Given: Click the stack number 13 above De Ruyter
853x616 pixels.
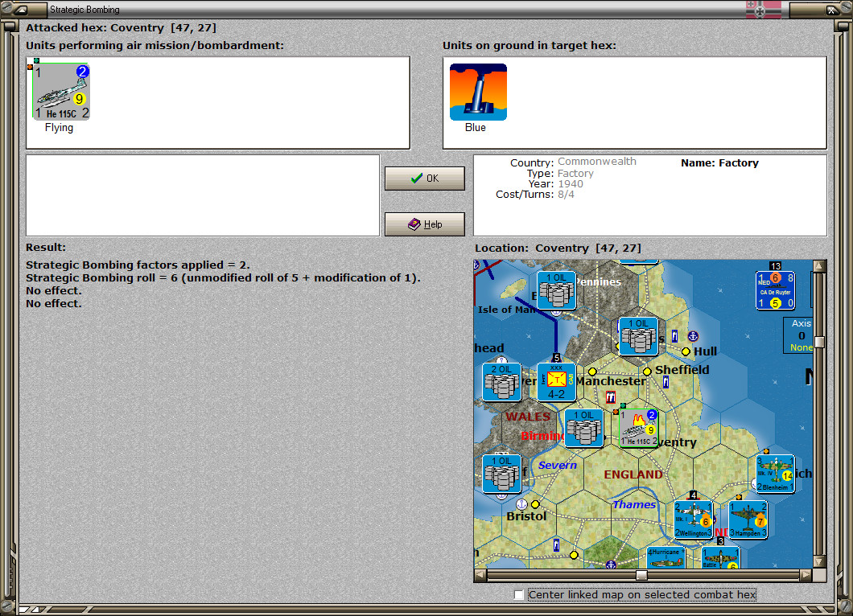Looking at the screenshot, I should [x=775, y=266].
